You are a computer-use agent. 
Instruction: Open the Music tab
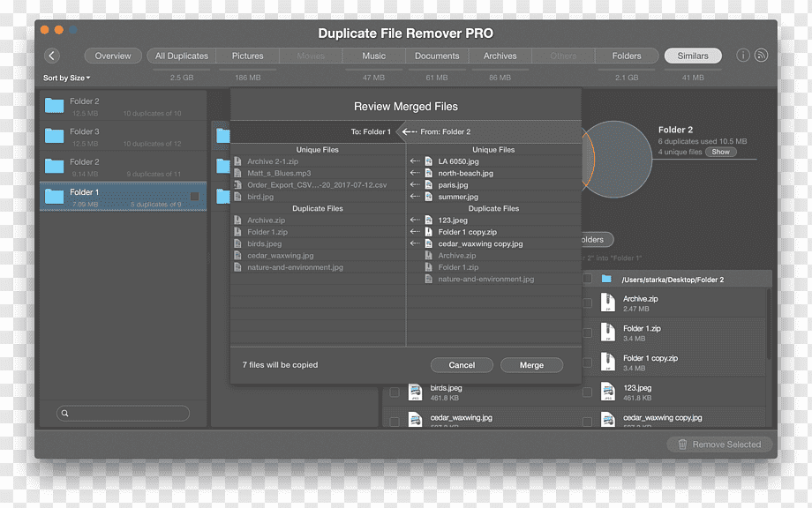click(x=374, y=56)
